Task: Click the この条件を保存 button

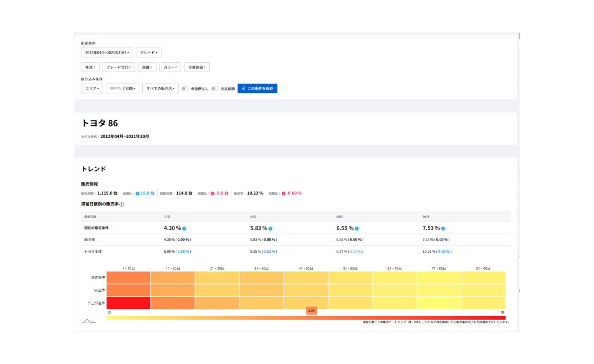Action: coord(257,89)
